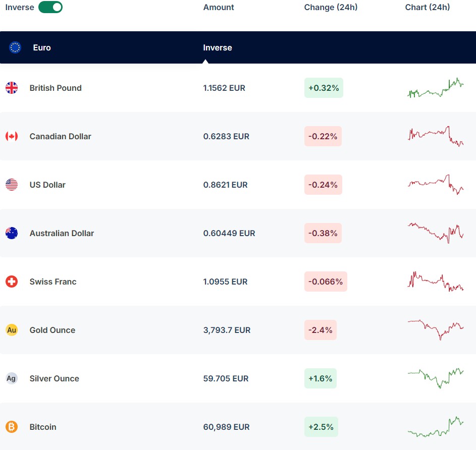Screen dimensions: 476x450
Task: Click the Bitcoin logo icon
Action: [12, 427]
